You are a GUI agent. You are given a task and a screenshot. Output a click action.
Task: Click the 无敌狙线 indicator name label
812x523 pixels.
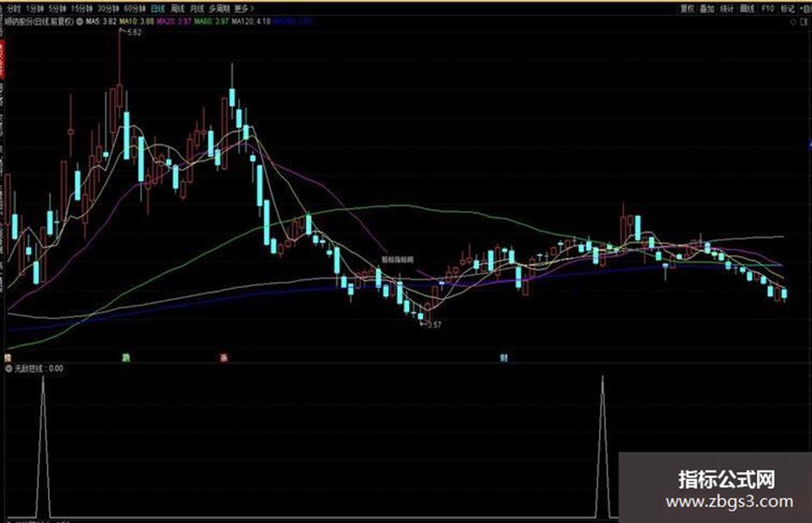click(x=28, y=368)
